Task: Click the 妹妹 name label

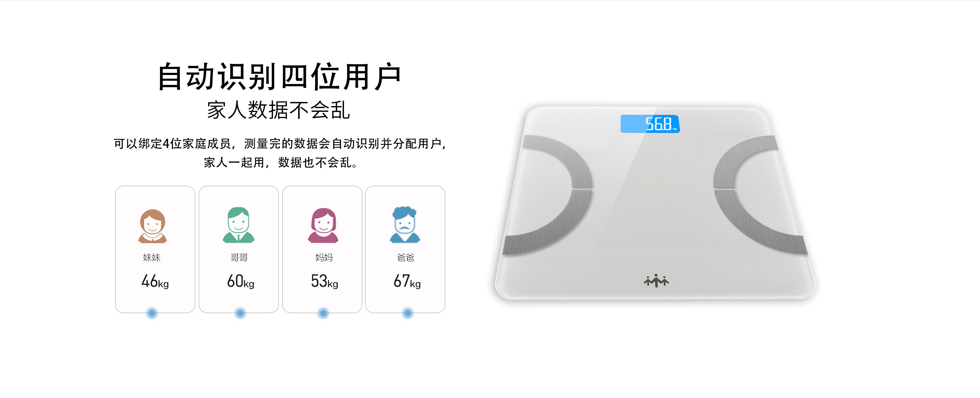Action: (152, 258)
